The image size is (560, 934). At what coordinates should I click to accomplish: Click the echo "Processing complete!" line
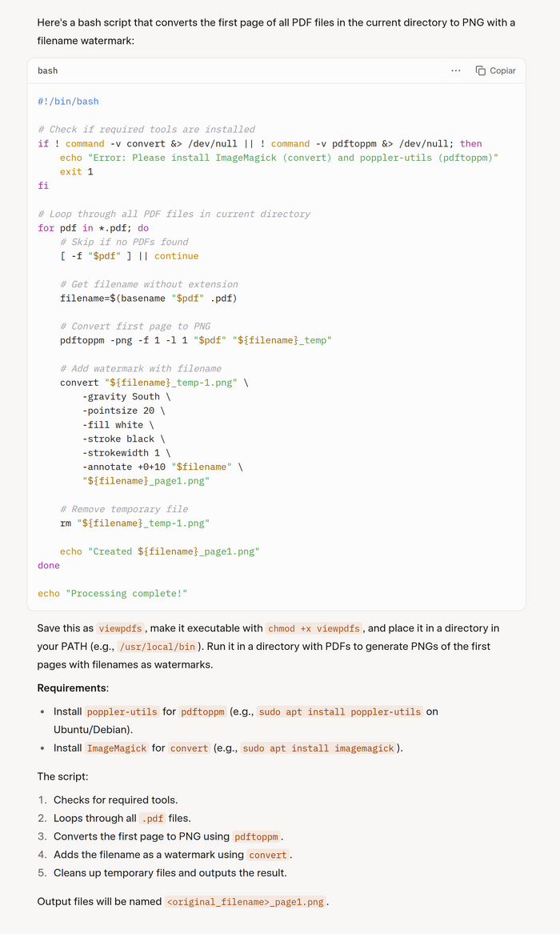[x=112, y=594]
